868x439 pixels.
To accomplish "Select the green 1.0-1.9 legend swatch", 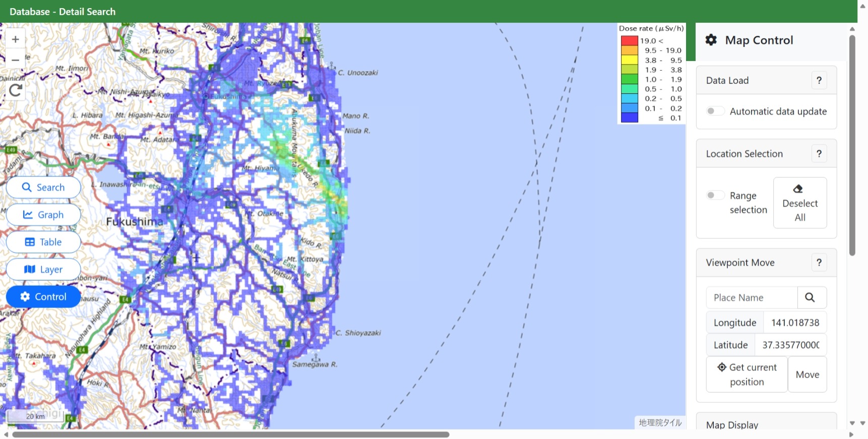I will pyautogui.click(x=630, y=79).
